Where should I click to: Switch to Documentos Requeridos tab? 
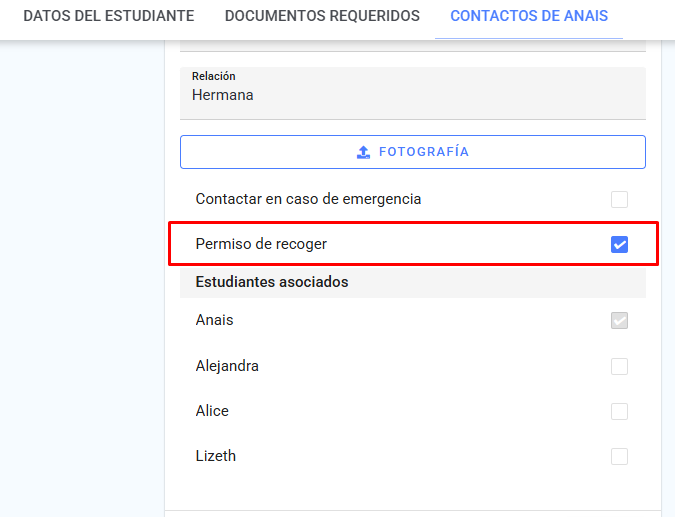(x=322, y=16)
